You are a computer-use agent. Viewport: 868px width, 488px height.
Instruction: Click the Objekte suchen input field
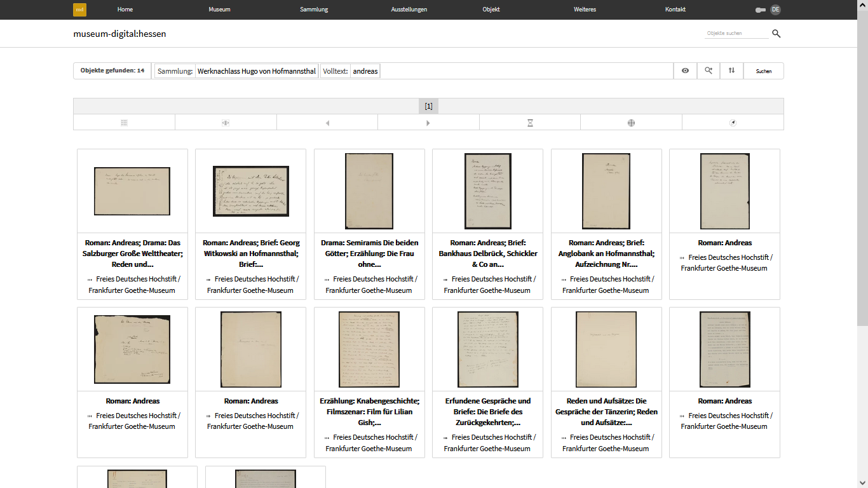pyautogui.click(x=736, y=33)
